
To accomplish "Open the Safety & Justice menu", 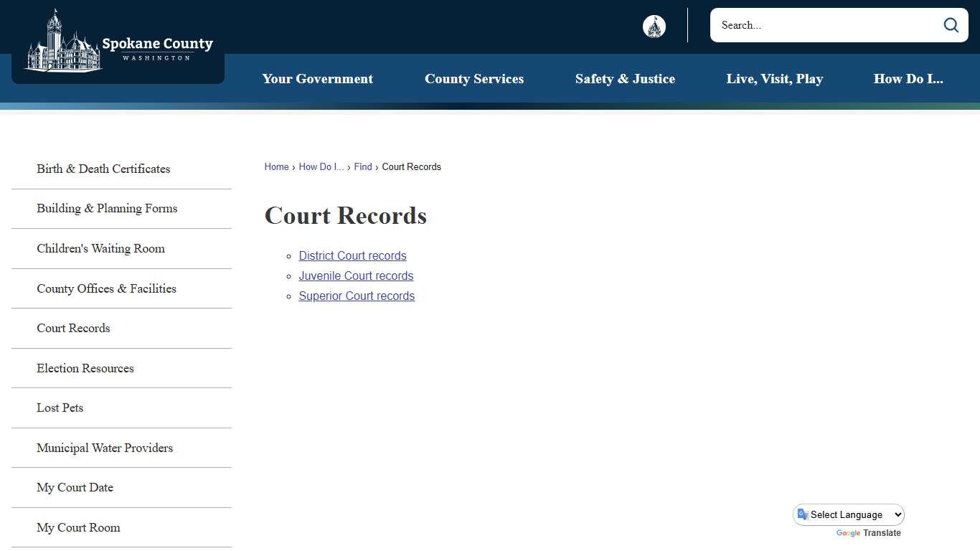I will 625,79.
